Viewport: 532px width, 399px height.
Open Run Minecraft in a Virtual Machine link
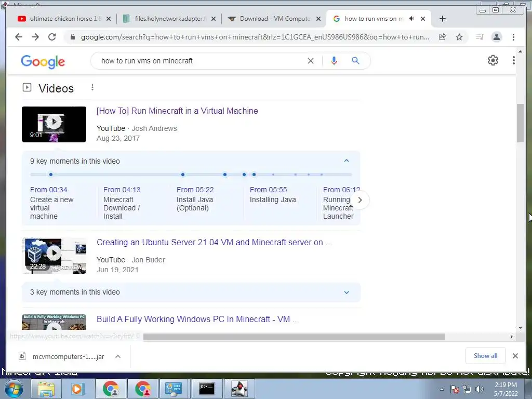pos(177,111)
